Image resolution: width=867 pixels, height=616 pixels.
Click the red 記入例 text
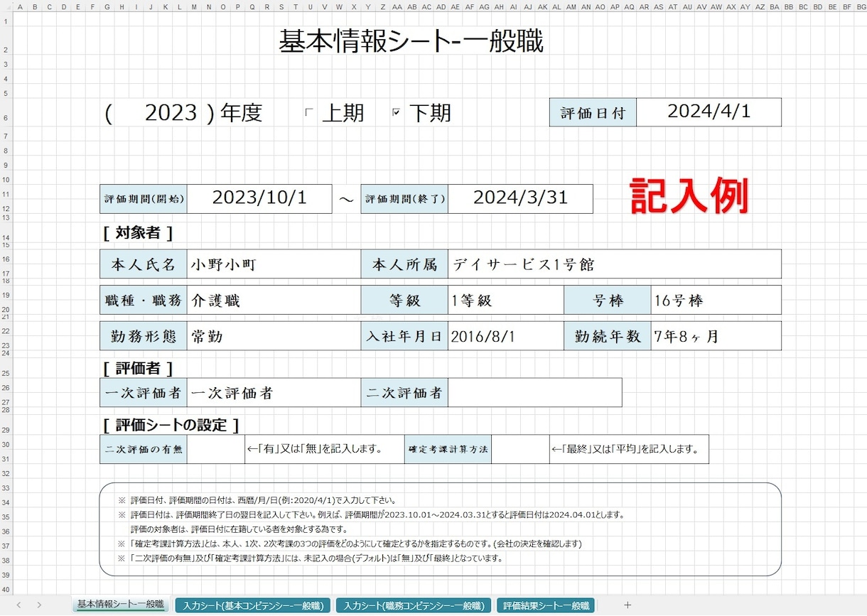689,196
